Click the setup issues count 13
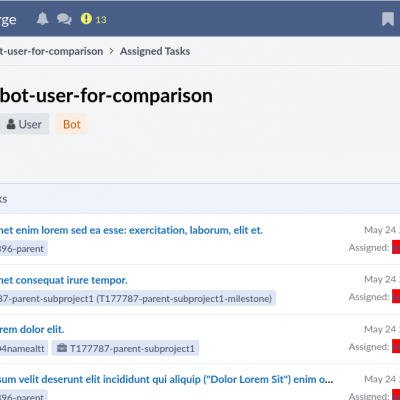The width and height of the screenshot is (400, 400). [101, 20]
